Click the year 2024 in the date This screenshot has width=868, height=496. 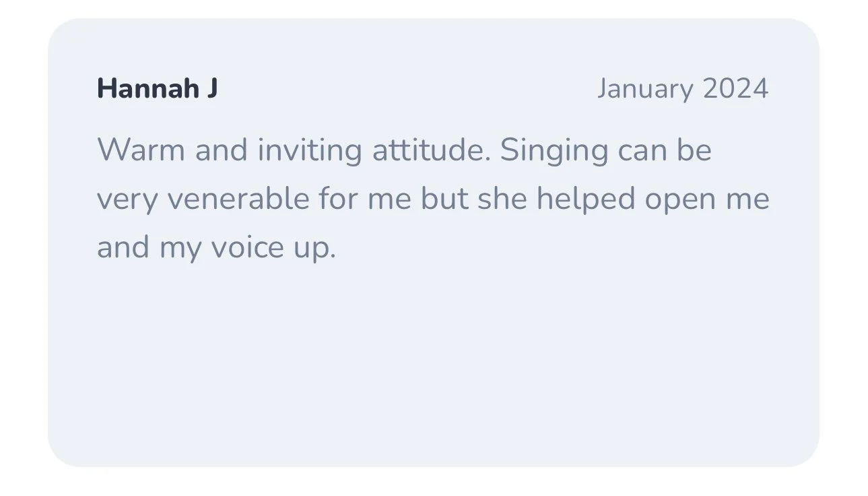coord(735,89)
